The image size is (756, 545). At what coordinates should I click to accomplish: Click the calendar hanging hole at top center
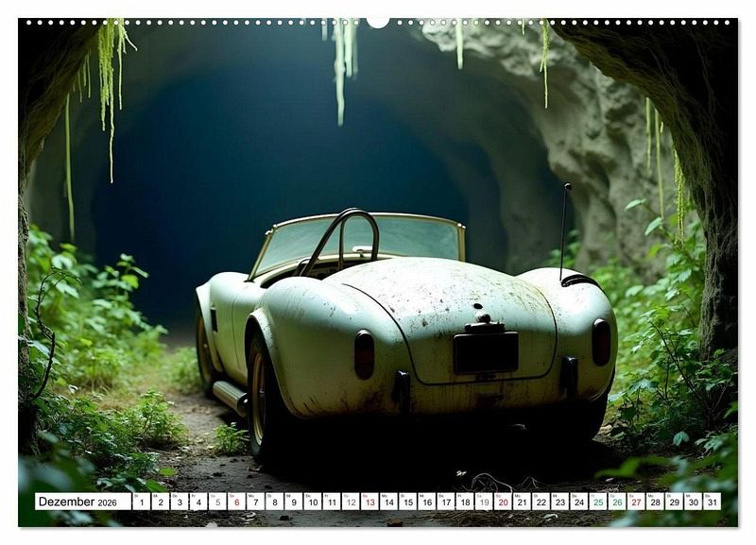(x=378, y=21)
